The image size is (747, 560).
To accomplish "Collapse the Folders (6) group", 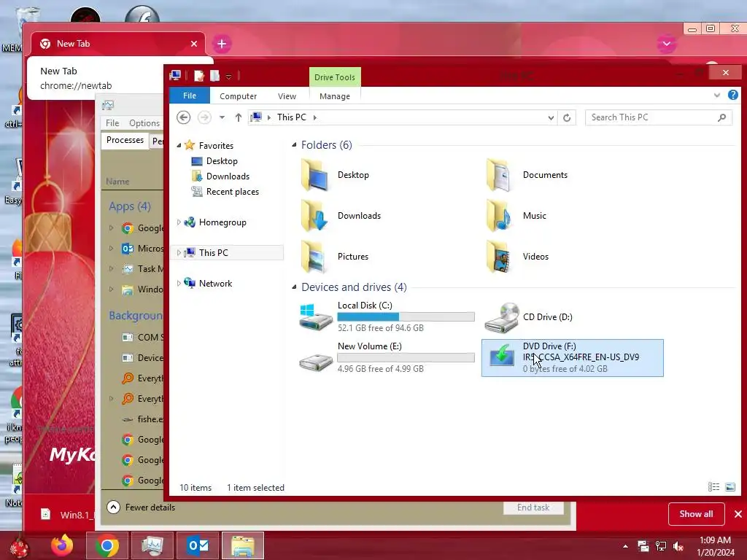I will click(294, 145).
